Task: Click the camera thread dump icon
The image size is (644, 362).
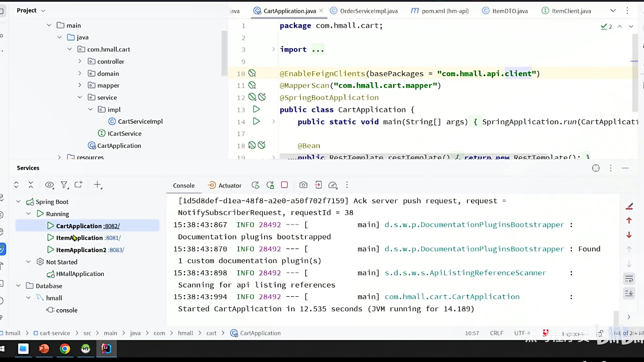Action: click(303, 185)
